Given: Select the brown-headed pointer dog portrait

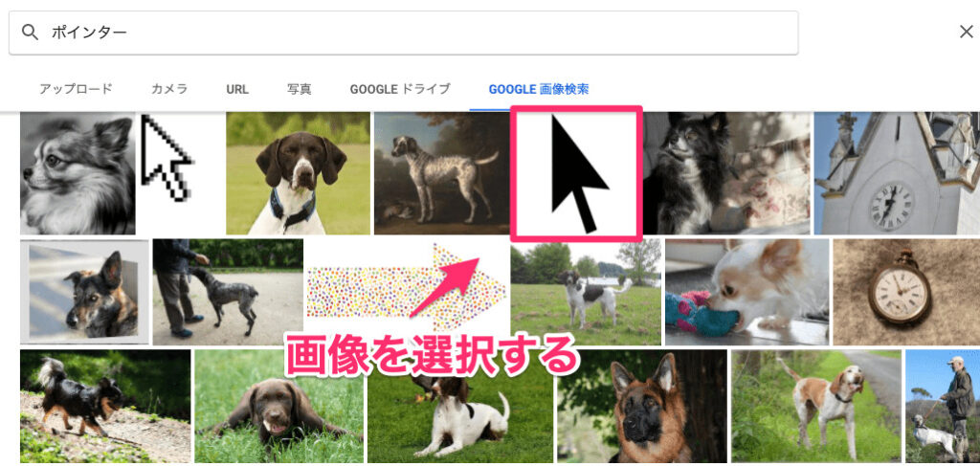Looking at the screenshot, I should click(299, 173).
